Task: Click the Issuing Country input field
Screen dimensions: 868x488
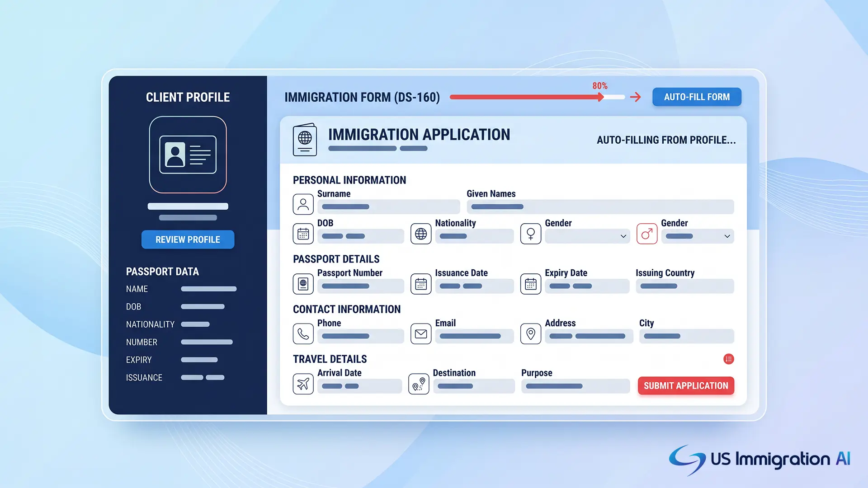Action: pos(685,286)
